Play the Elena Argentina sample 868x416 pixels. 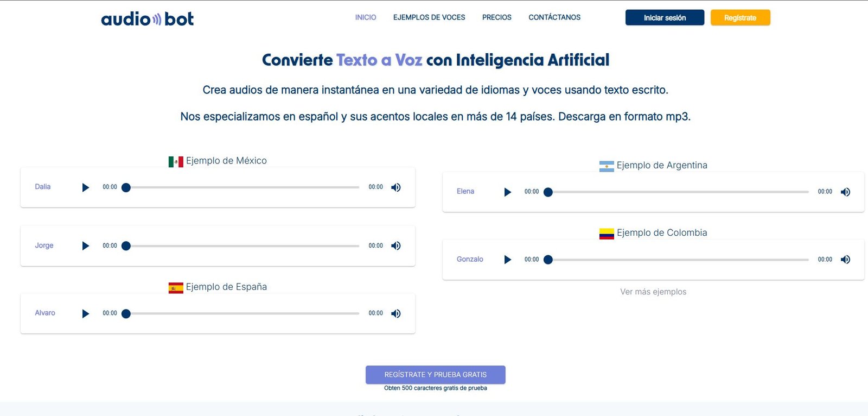pyautogui.click(x=507, y=192)
